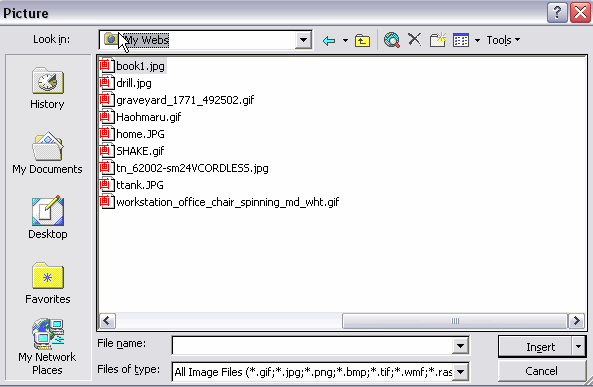
Task: Go to the Desktop location
Action: tap(48, 218)
